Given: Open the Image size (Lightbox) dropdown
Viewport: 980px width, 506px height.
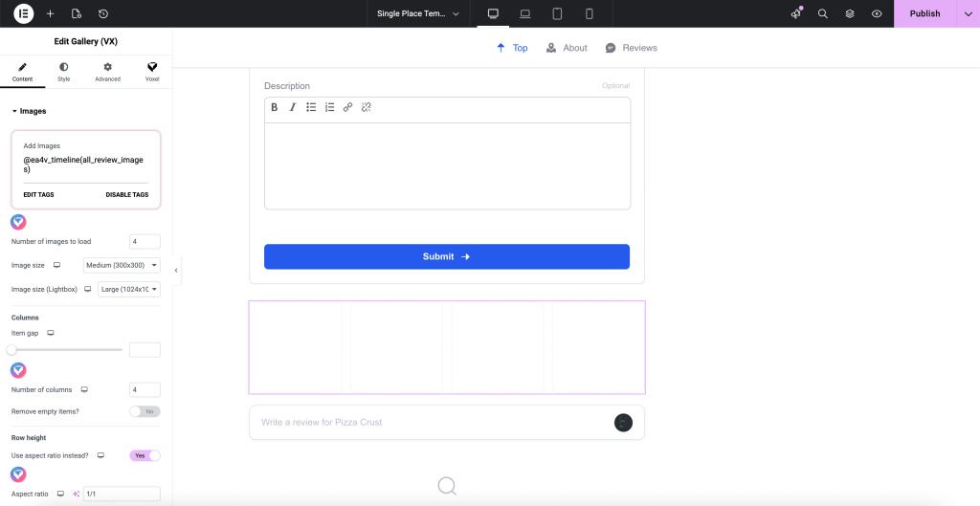Looking at the screenshot, I should (x=129, y=289).
